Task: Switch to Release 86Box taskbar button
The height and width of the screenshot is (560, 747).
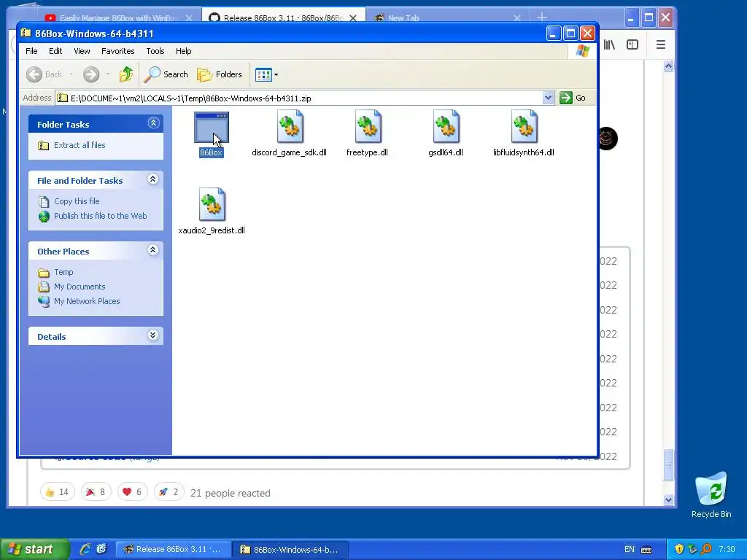Action: coord(174,549)
